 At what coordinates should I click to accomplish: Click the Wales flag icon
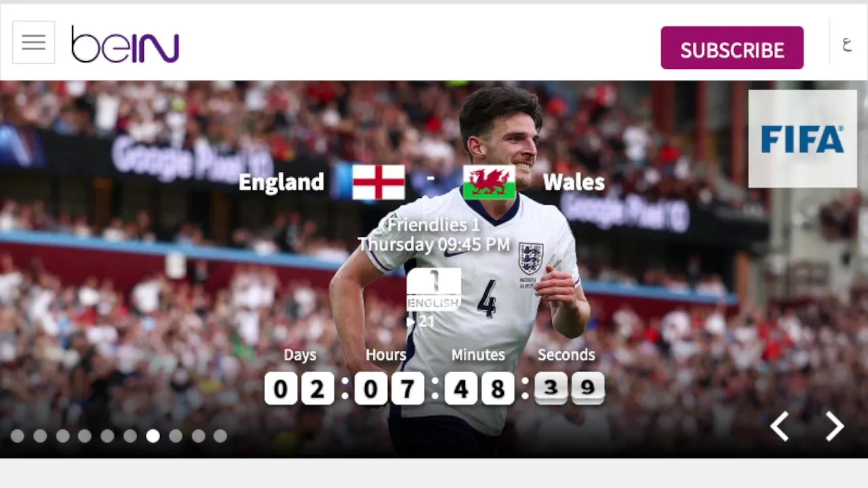click(x=489, y=182)
